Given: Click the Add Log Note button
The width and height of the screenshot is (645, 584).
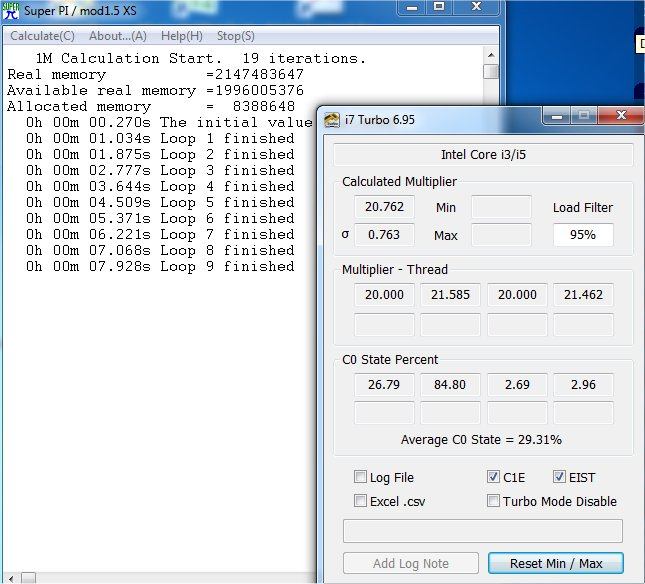Looking at the screenshot, I should click(x=411, y=563).
